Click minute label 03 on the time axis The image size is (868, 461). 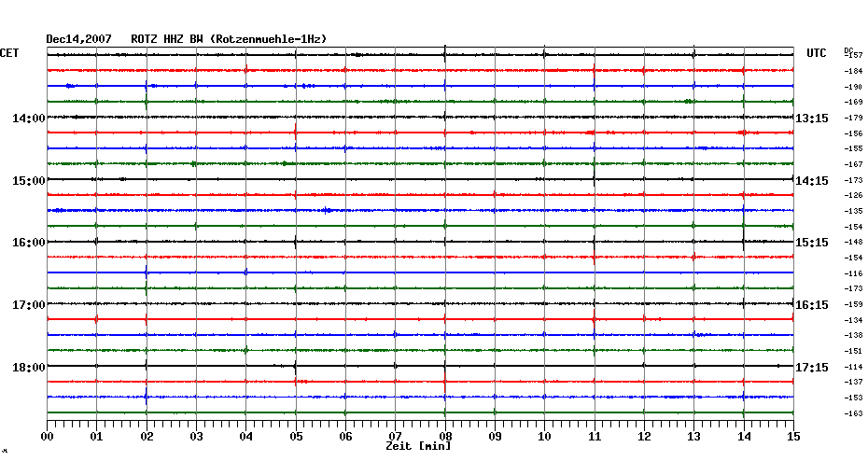click(x=197, y=437)
